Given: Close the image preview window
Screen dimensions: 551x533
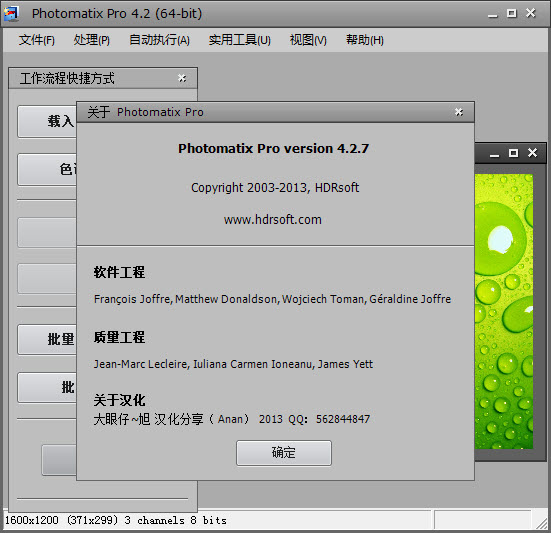Looking at the screenshot, I should (x=532, y=153).
